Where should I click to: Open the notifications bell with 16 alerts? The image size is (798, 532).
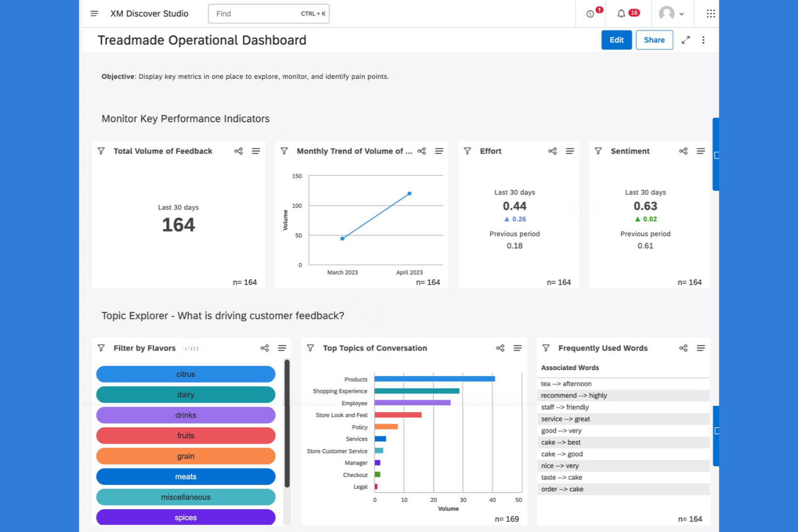(621, 13)
